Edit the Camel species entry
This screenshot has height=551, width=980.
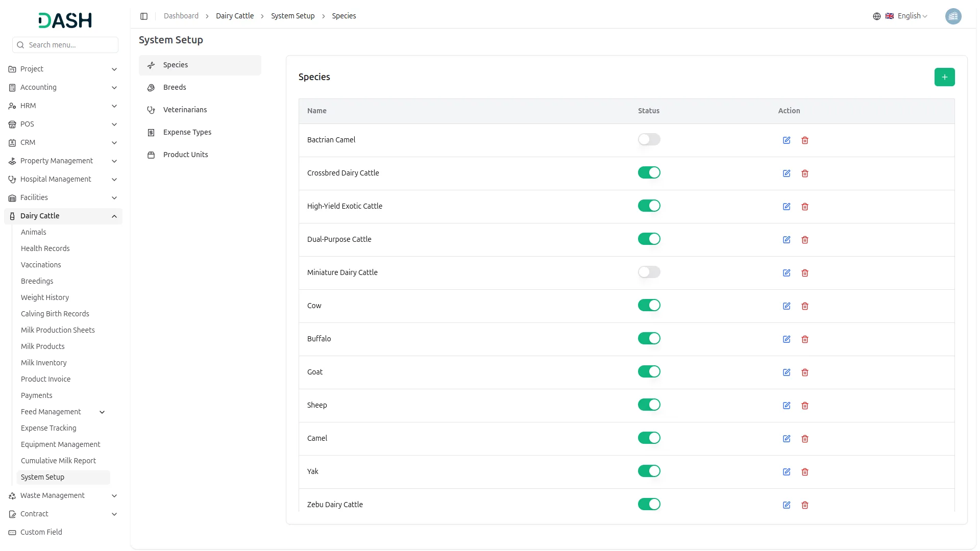pyautogui.click(x=787, y=439)
